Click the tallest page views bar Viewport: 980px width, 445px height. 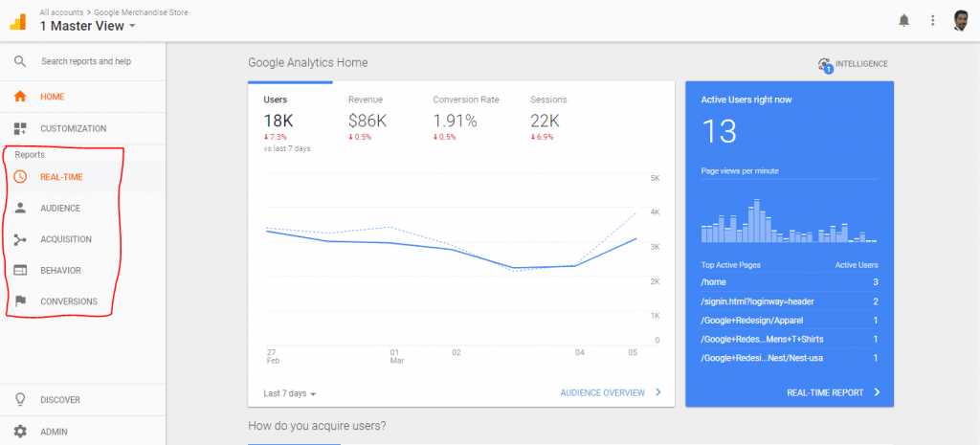[757, 221]
